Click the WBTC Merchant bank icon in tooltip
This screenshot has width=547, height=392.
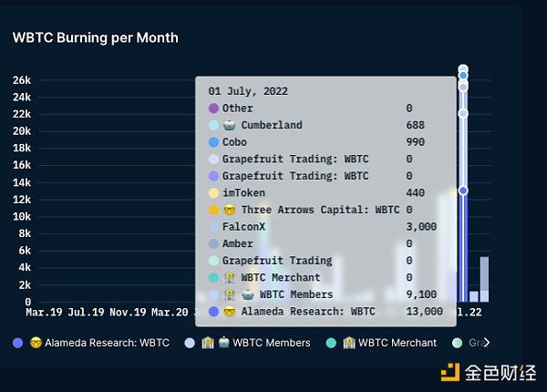[x=229, y=278]
